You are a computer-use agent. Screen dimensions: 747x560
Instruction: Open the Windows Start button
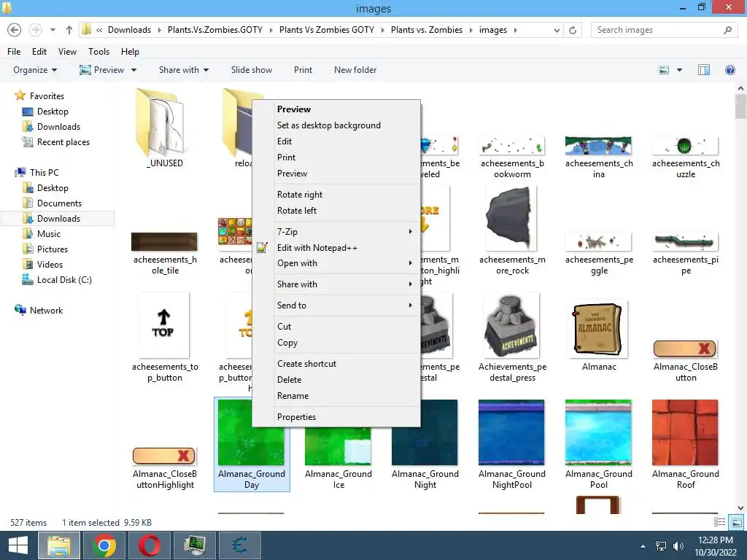pyautogui.click(x=18, y=545)
